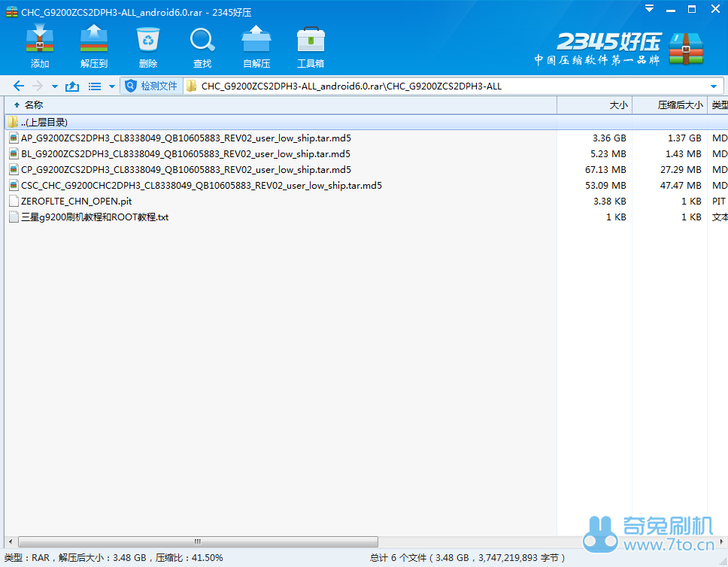Minimize the 2345好压 window
The height and width of the screenshot is (567, 728).
[671, 9]
